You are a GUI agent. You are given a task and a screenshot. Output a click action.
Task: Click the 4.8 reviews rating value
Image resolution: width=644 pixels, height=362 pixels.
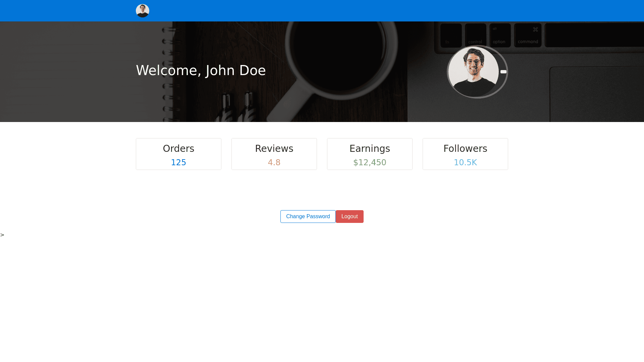point(274,163)
